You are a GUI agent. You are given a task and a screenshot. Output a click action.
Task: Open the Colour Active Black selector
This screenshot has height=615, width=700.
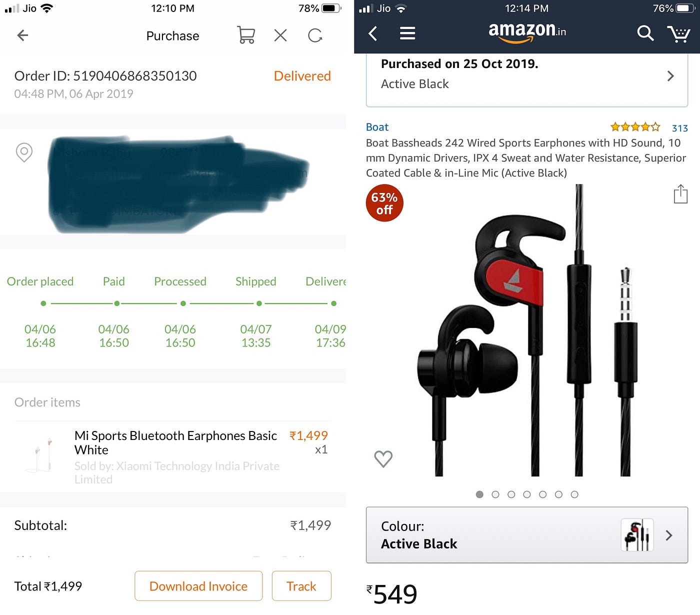coord(527,535)
